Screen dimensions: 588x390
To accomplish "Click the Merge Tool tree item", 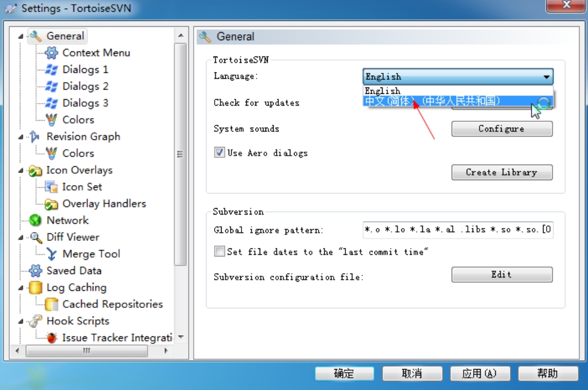I will click(91, 254).
